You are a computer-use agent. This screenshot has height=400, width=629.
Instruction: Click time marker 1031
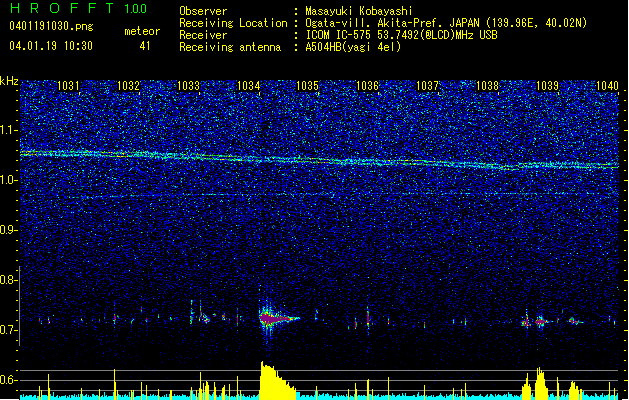[x=68, y=85]
